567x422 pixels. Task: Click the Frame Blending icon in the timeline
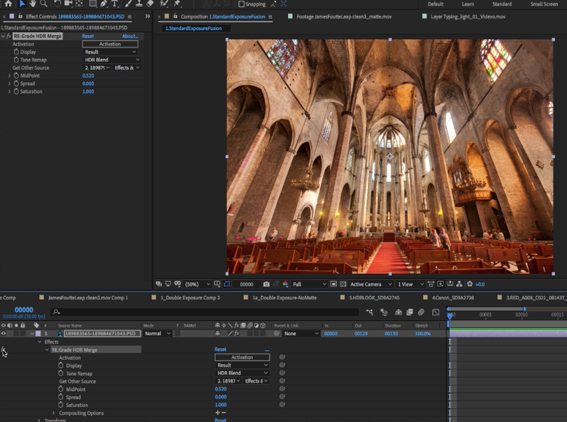(410, 312)
